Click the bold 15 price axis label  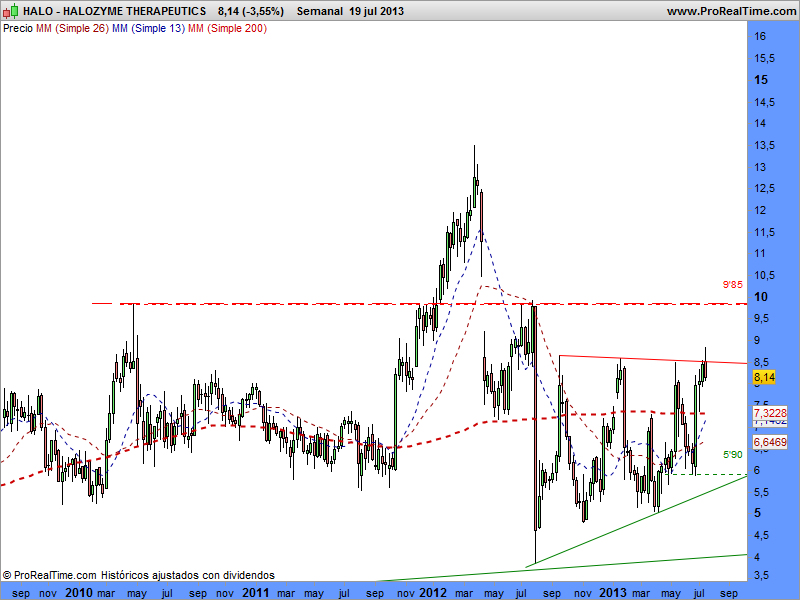(761, 80)
